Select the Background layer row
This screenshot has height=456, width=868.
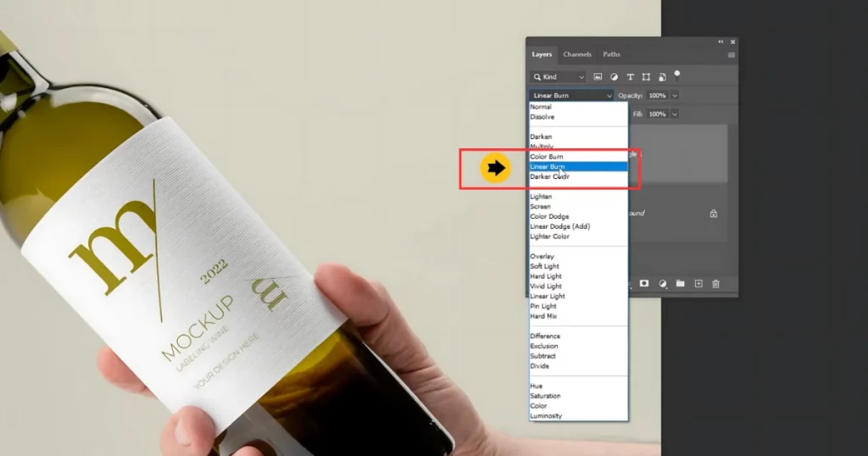[677, 214]
